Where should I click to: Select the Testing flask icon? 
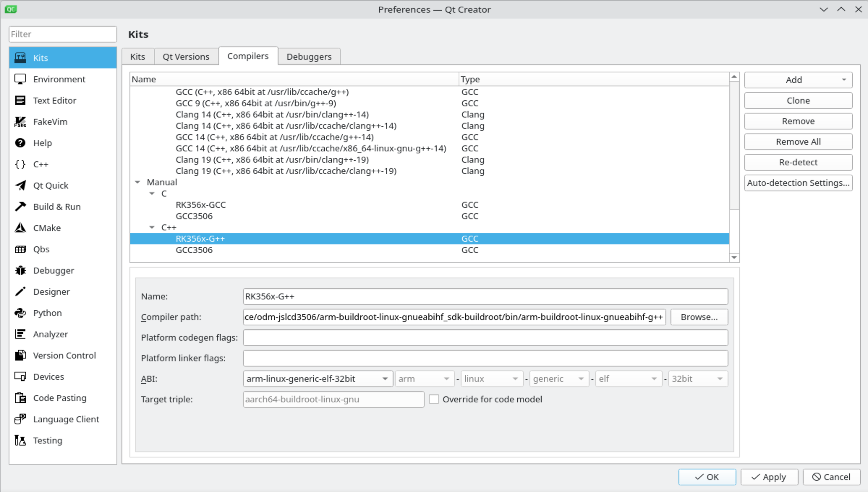pos(20,440)
